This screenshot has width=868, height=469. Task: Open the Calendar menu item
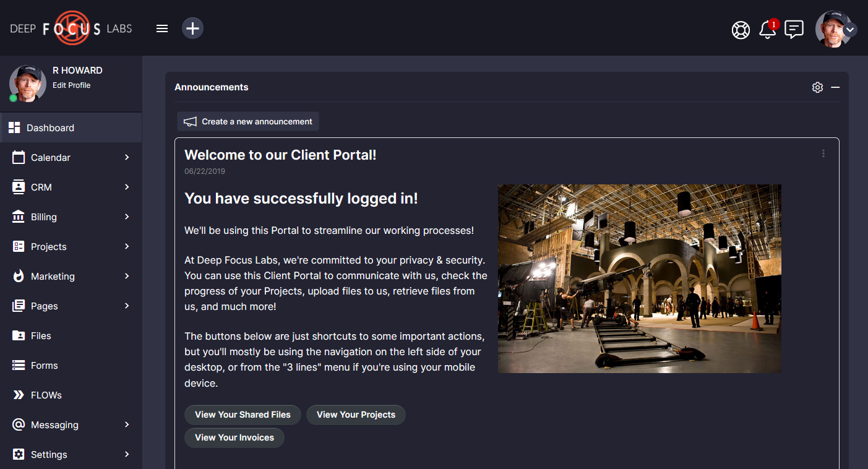(x=71, y=157)
